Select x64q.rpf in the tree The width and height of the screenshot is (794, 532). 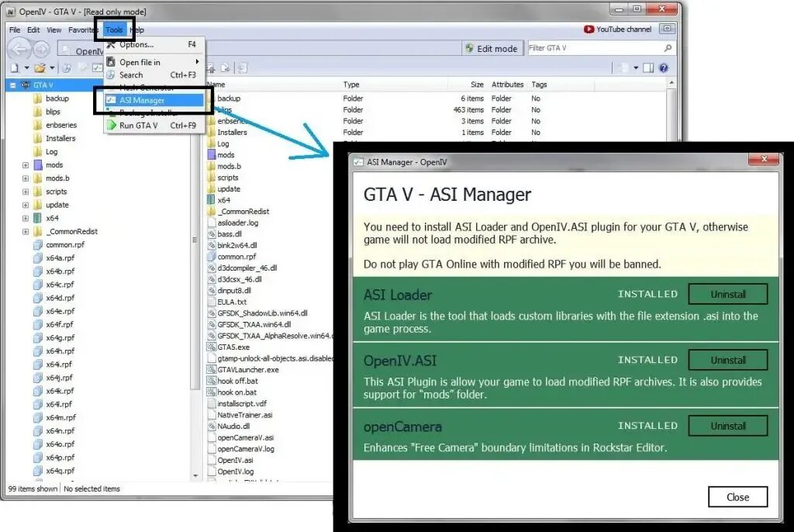60,471
